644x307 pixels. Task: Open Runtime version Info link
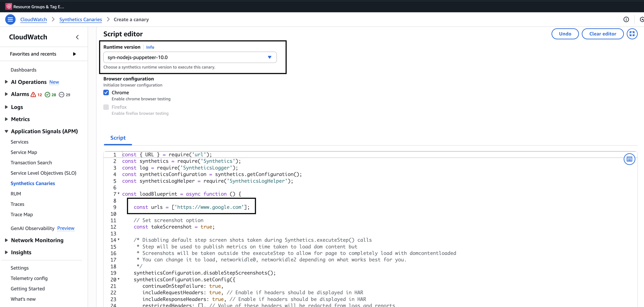point(150,47)
